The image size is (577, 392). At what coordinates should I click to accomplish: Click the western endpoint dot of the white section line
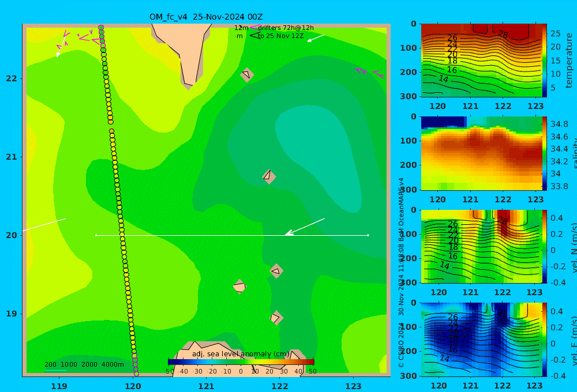coord(96,235)
